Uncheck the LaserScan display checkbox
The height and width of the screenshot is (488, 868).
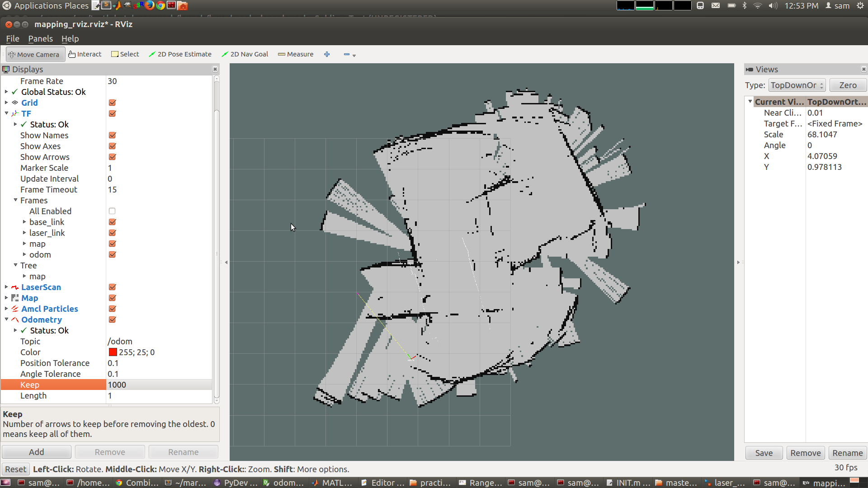pos(112,287)
